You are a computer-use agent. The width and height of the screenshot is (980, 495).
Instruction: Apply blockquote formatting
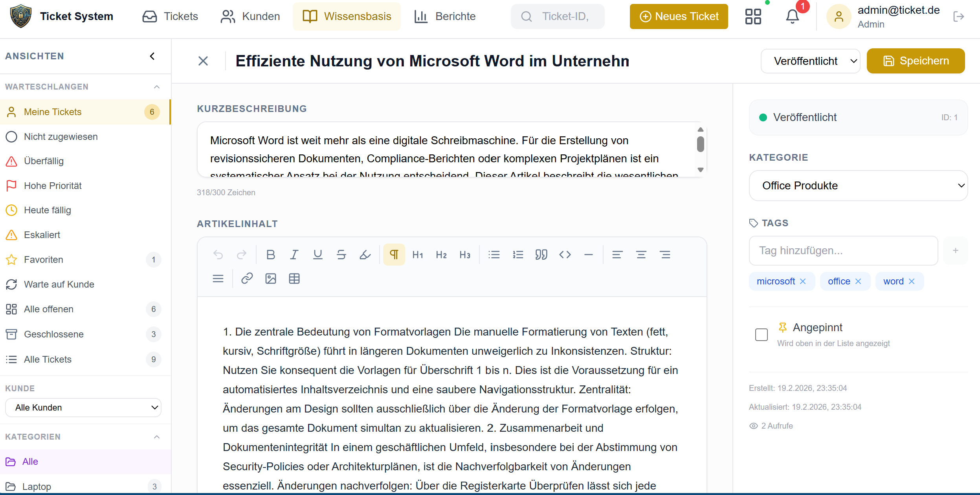[541, 254]
